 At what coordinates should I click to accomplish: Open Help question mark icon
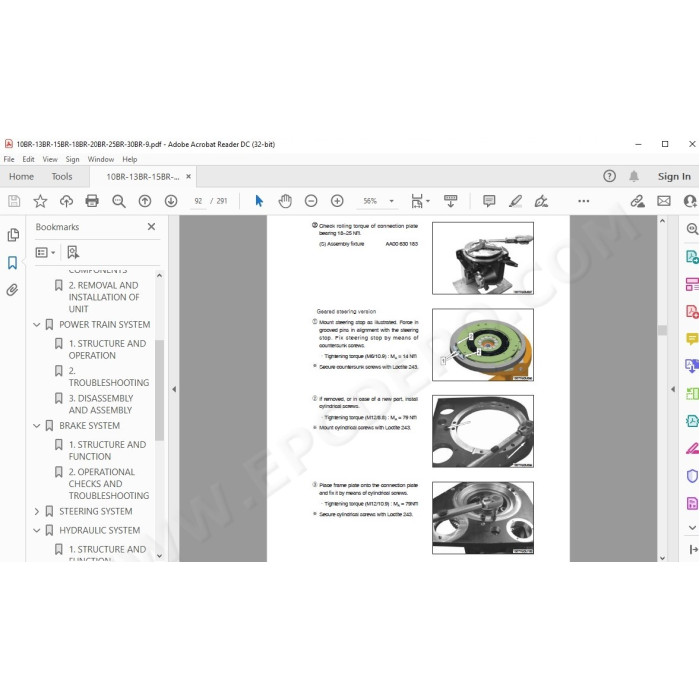(609, 176)
